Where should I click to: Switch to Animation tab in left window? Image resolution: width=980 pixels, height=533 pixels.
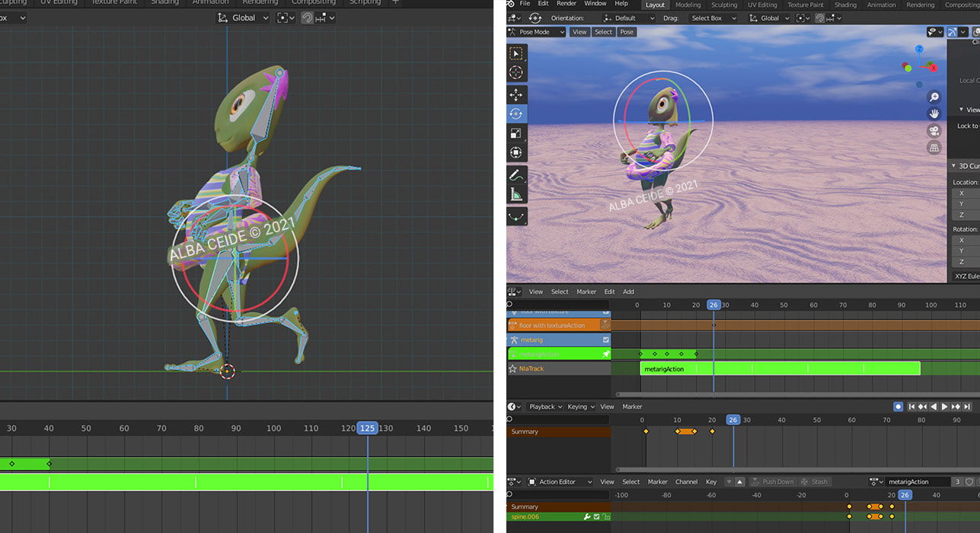coord(210,2)
